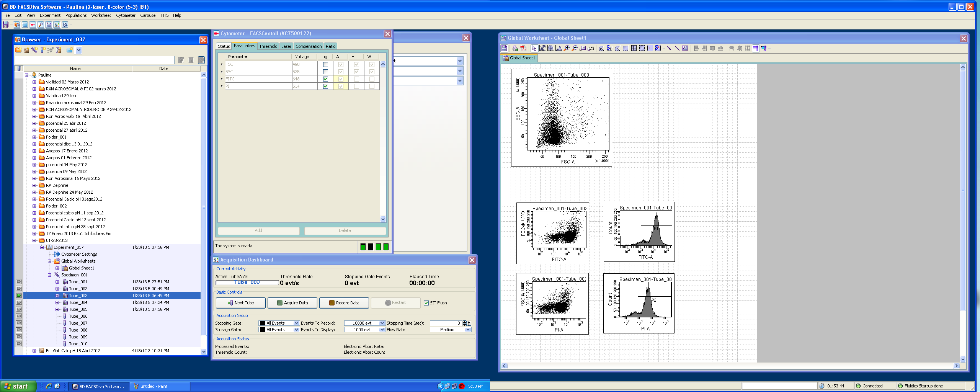This screenshot has height=392, width=980.
Task: Click the New Specimen syringe icon
Action: click(x=34, y=50)
